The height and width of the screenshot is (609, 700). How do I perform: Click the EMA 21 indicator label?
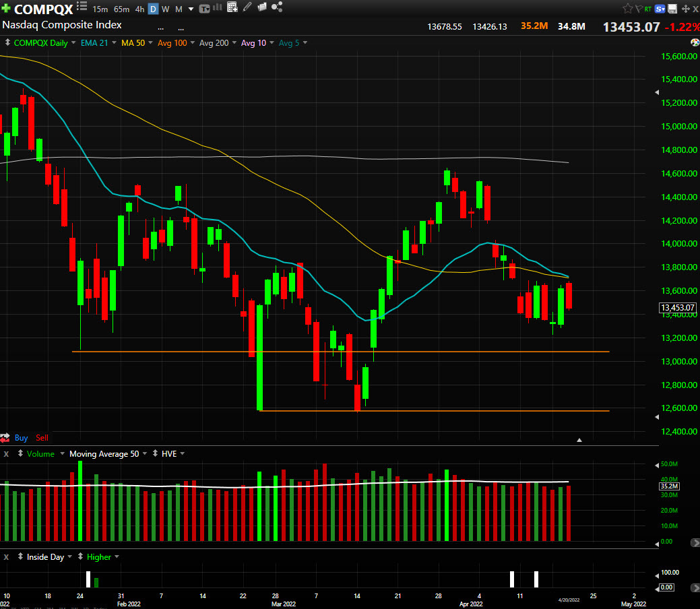pos(94,43)
